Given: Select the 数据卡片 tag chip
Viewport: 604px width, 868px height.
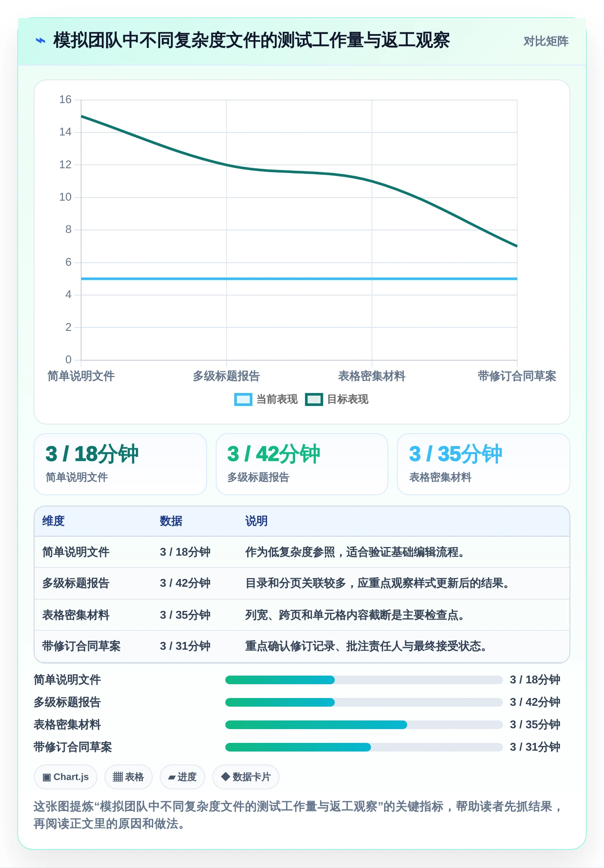Looking at the screenshot, I should point(246,777).
